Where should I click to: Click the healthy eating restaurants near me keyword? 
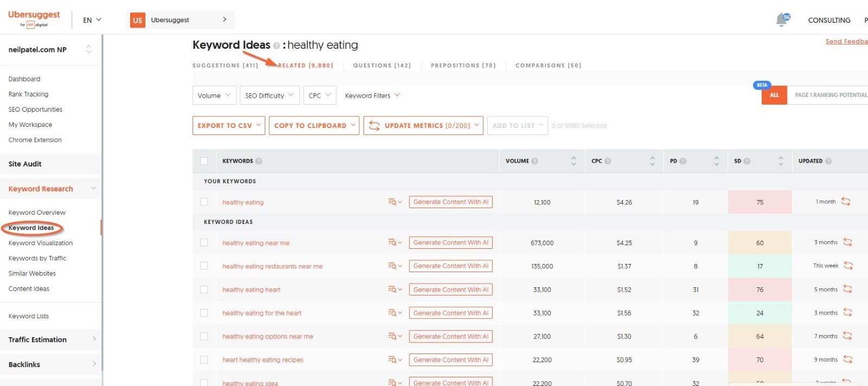(272, 266)
